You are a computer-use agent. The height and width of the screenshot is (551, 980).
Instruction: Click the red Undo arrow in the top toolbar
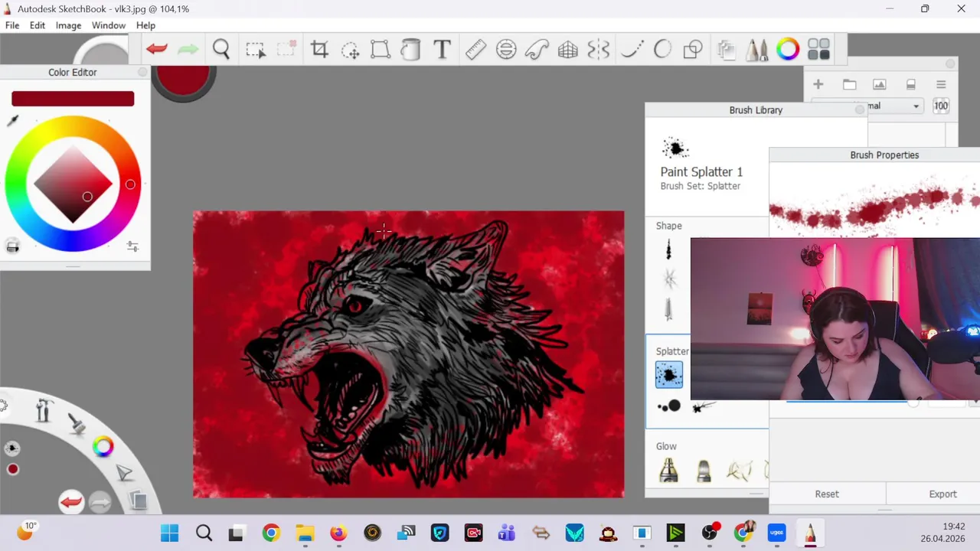point(157,50)
